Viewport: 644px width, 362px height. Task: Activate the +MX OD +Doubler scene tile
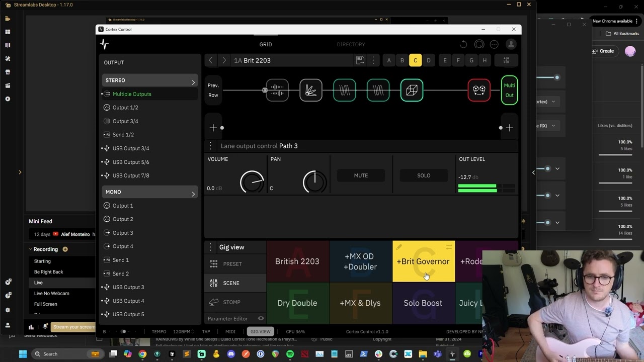(360, 261)
